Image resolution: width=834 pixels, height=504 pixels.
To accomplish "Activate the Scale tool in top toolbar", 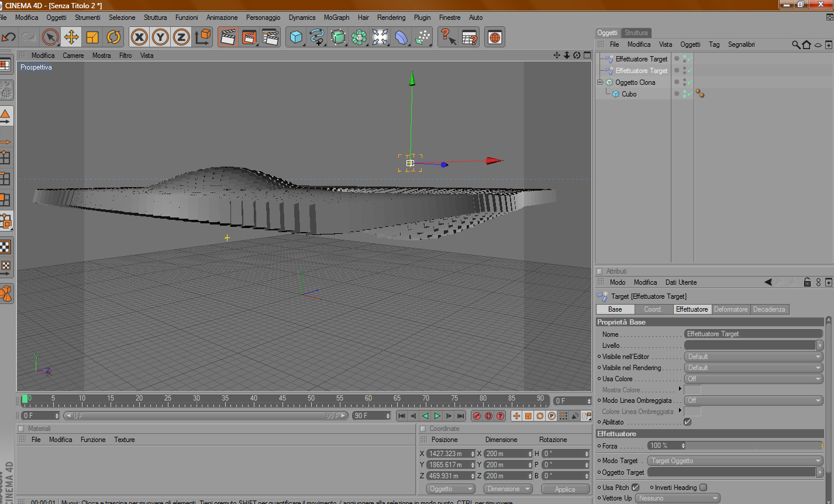I will coord(92,37).
